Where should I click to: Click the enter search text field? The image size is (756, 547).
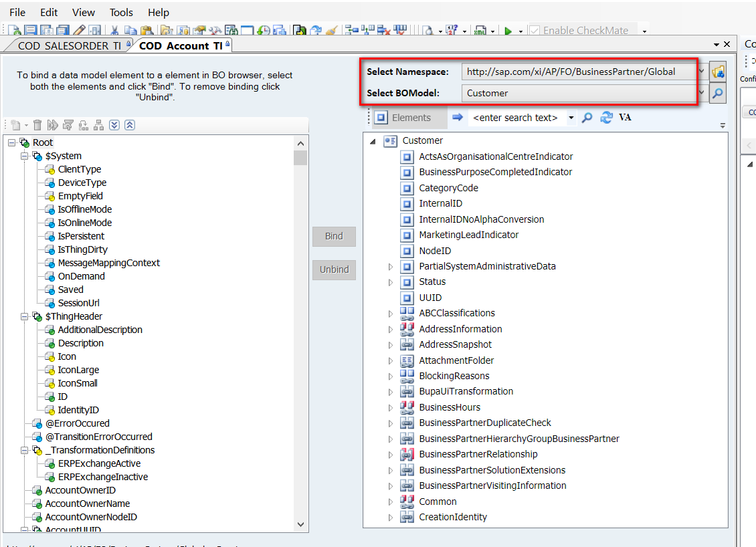[x=516, y=118]
